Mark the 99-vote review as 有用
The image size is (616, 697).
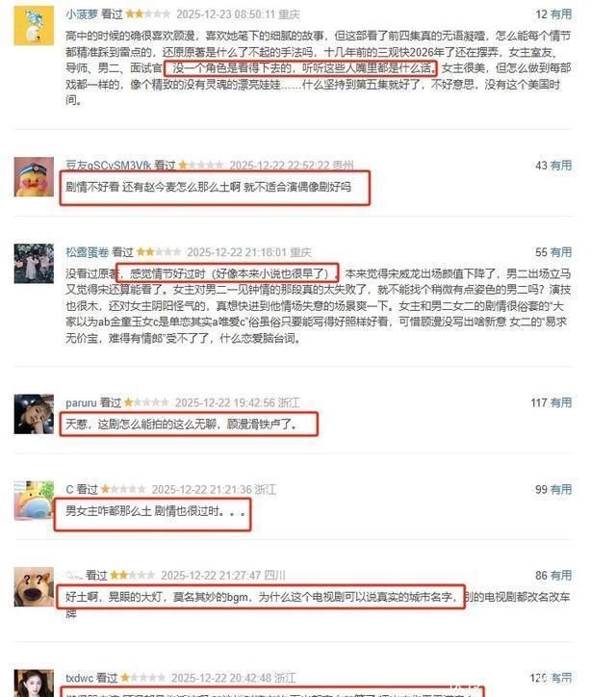coord(561,489)
